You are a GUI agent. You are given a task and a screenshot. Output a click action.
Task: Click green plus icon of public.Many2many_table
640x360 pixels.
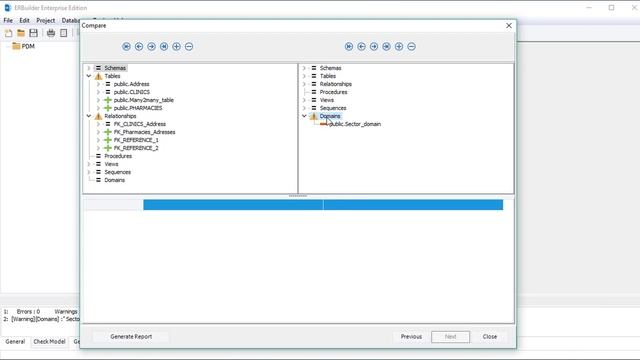108,100
